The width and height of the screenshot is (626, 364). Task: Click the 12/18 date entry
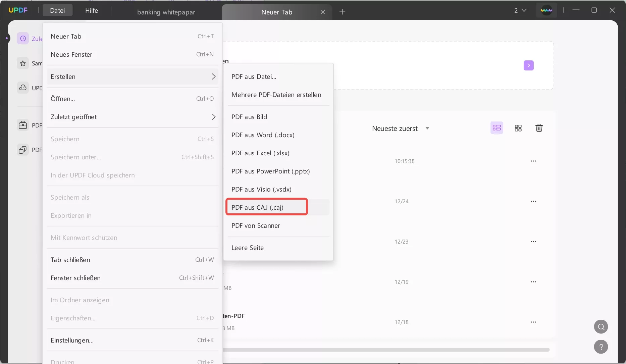[x=402, y=322]
